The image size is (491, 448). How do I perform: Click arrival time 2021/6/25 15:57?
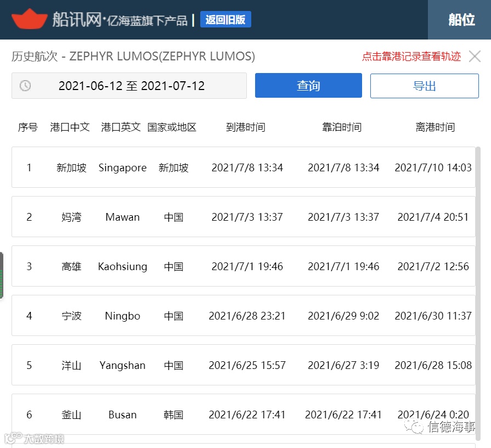tap(247, 365)
